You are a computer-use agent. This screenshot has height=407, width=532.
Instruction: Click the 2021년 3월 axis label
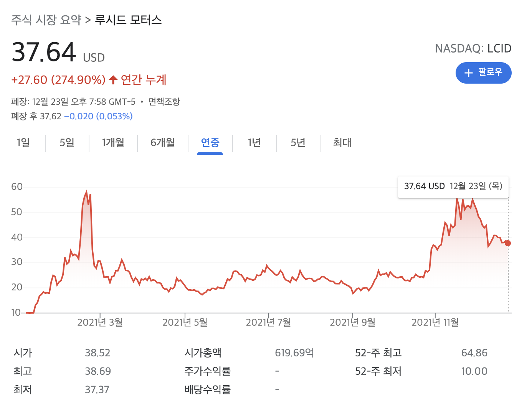100,322
